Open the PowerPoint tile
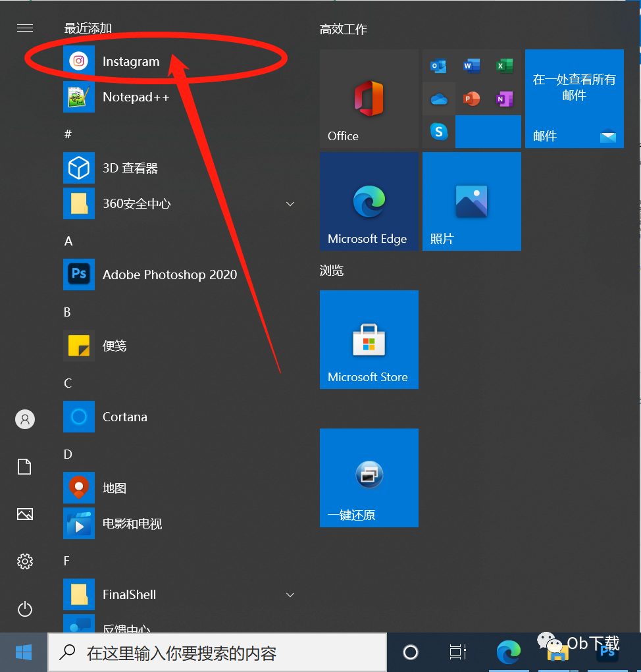The width and height of the screenshot is (641, 672). [471, 99]
